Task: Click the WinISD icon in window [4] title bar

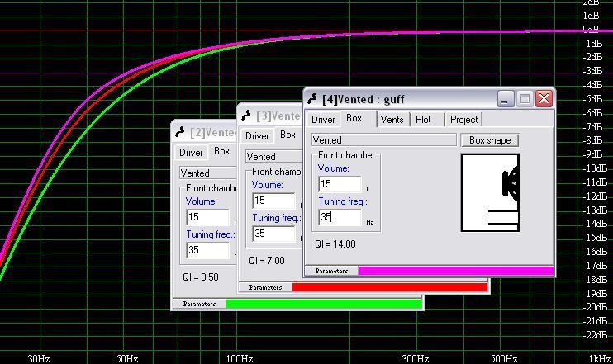Action: coord(312,99)
